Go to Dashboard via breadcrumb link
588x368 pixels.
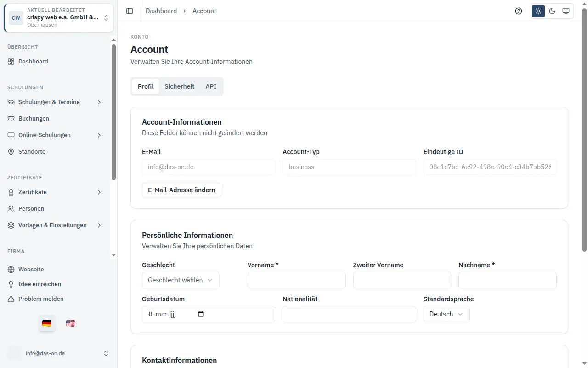161,11
